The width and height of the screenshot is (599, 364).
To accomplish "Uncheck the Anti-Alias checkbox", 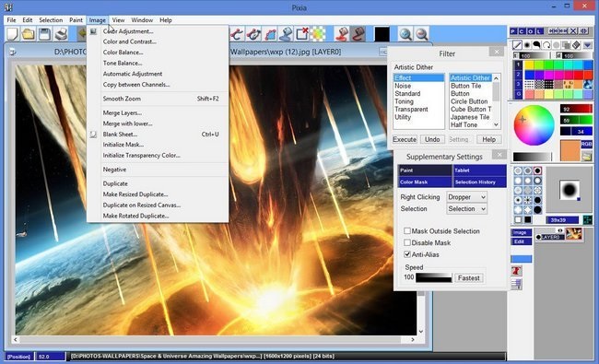I will point(407,254).
